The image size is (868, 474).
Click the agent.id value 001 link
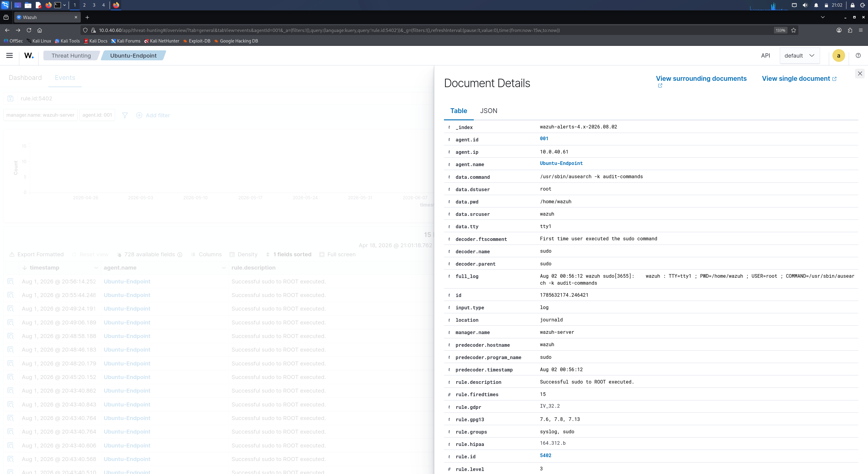pos(544,139)
